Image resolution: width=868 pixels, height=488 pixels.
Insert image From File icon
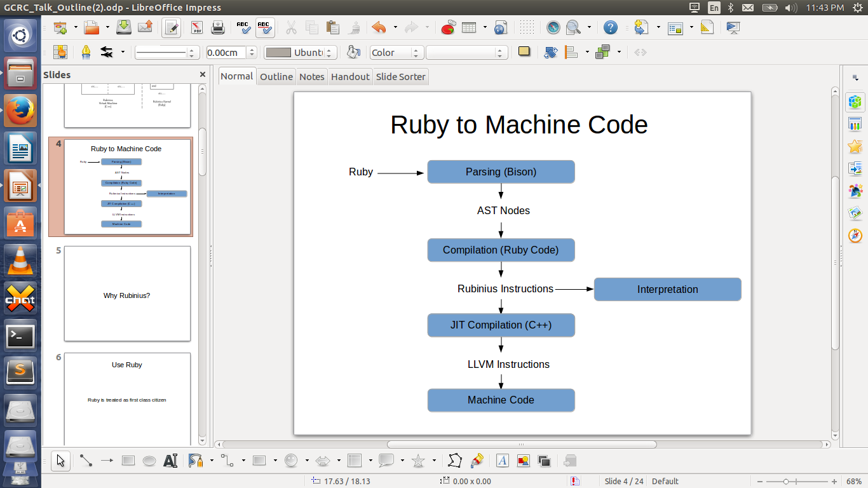point(524,461)
